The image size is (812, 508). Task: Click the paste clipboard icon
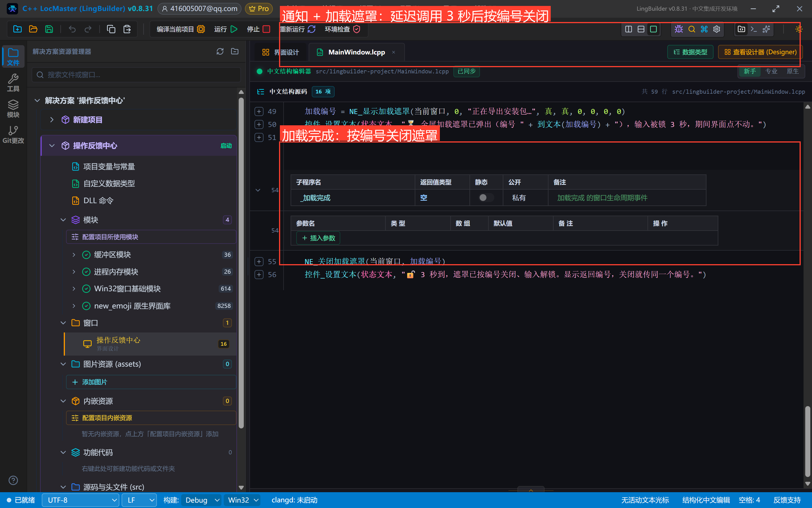coord(127,29)
